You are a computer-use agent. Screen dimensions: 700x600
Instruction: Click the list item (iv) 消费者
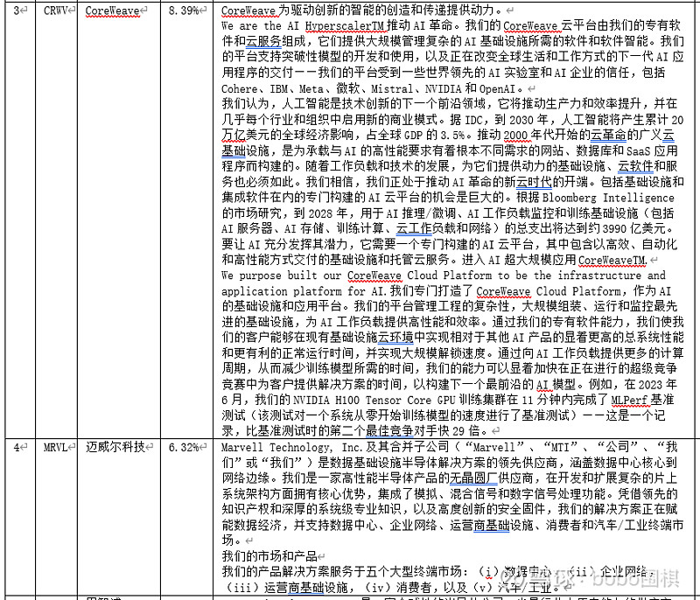[398, 587]
